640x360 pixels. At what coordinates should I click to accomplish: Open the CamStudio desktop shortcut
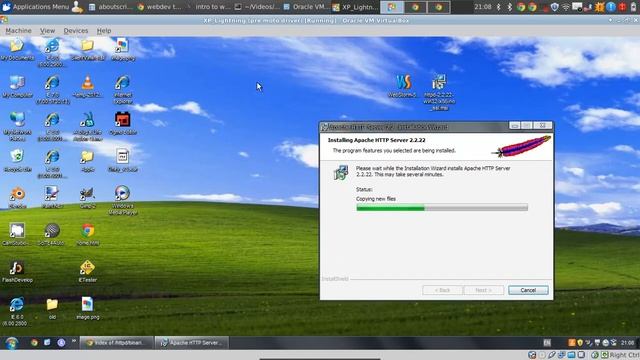tap(16, 234)
